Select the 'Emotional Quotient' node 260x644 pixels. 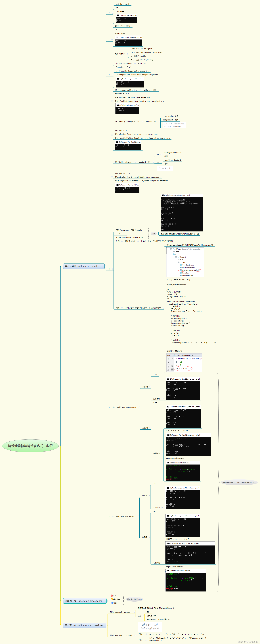coord(173,160)
